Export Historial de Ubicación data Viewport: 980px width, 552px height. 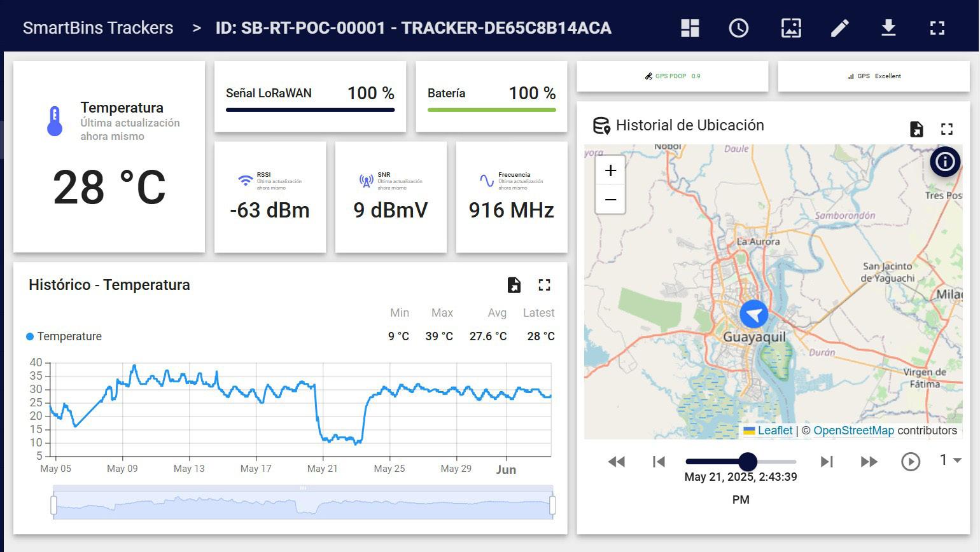(916, 129)
